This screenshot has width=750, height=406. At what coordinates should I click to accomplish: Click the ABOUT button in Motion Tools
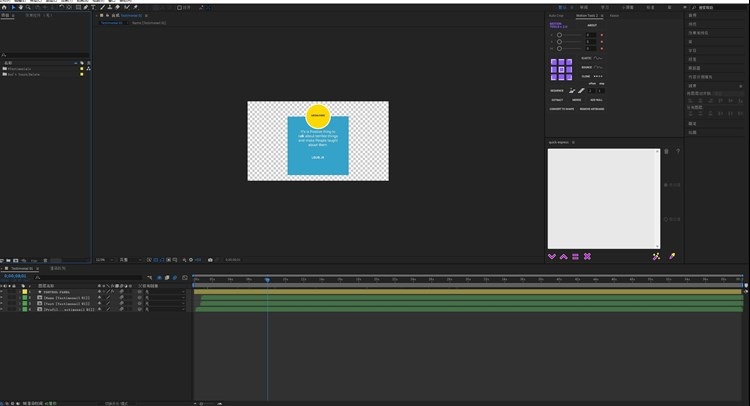tap(592, 25)
